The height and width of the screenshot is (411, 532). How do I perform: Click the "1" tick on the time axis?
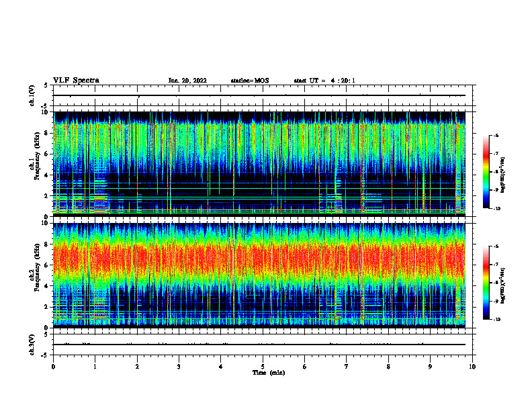click(95, 367)
